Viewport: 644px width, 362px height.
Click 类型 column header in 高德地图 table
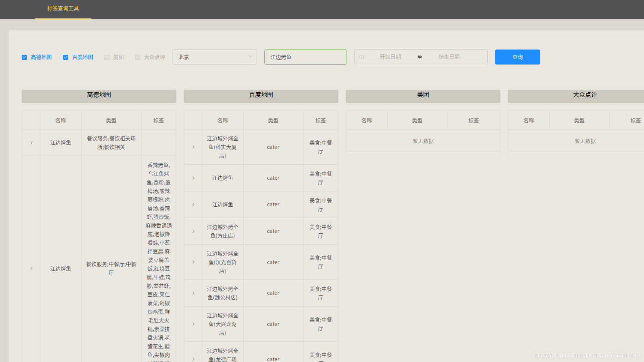click(111, 120)
